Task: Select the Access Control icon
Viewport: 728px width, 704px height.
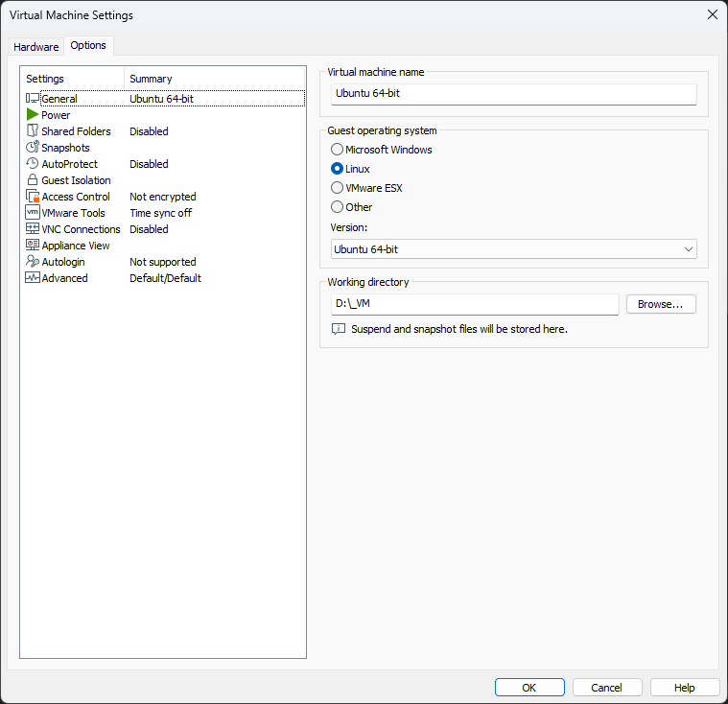Action: pyautogui.click(x=33, y=197)
